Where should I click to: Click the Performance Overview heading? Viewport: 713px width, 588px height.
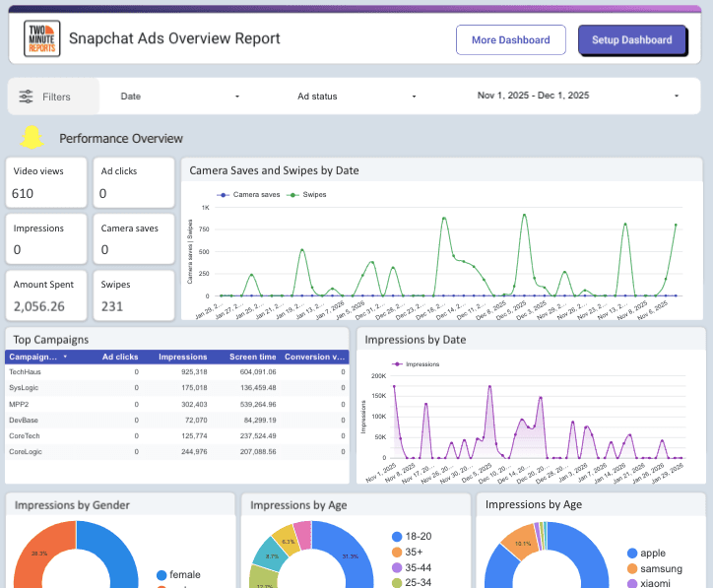coord(121,139)
